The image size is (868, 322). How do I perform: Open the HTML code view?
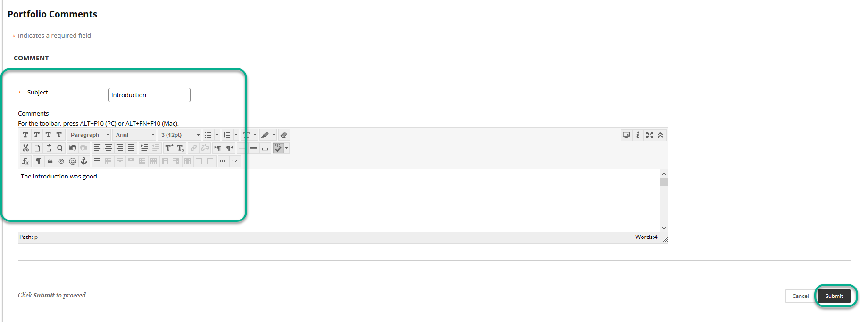point(224,161)
